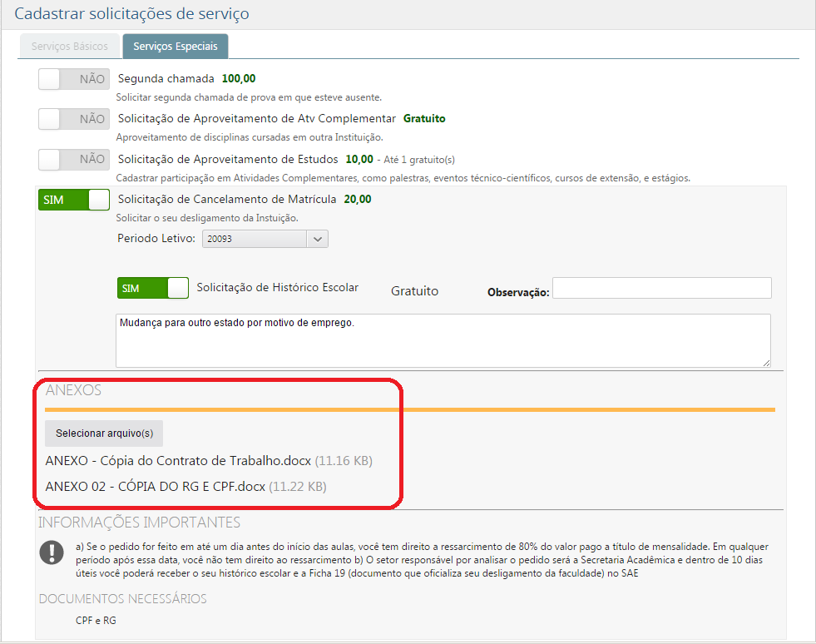The height and width of the screenshot is (644, 816).
Task: Click the Serviços Especiais tab
Action: (175, 47)
